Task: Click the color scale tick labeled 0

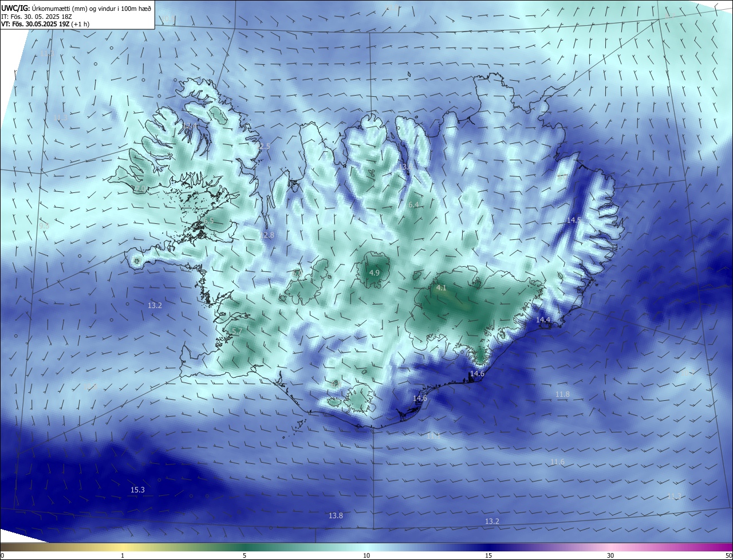Action: 2,555
